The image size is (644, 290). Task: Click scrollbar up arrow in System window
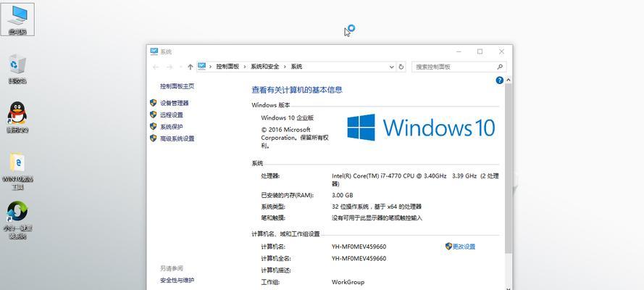click(509, 80)
